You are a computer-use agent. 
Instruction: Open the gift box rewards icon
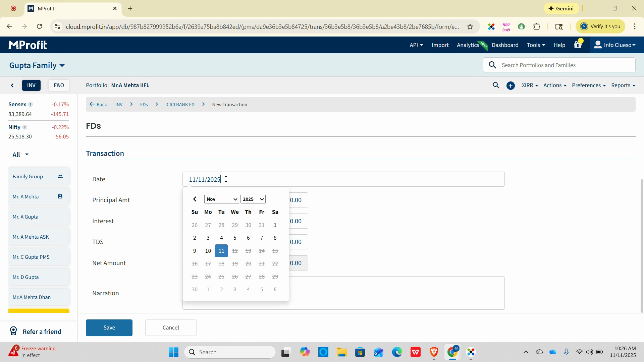point(578,45)
